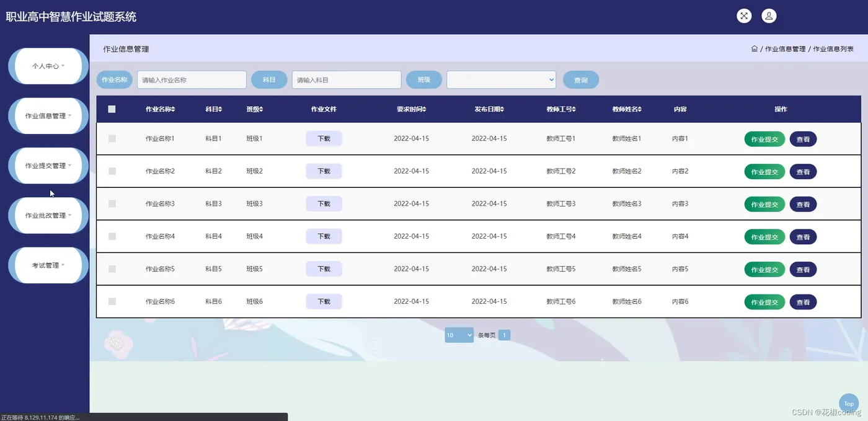
Task: Select the 内容5 cell
Action: [x=680, y=269]
